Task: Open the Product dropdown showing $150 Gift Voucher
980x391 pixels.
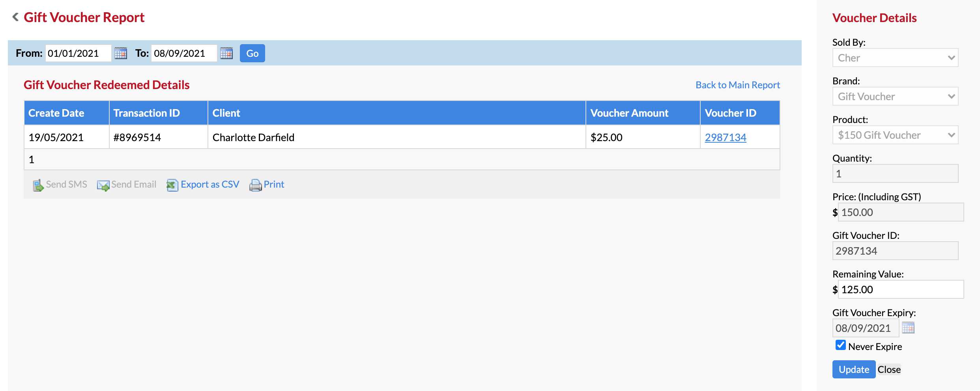Action: click(x=895, y=135)
